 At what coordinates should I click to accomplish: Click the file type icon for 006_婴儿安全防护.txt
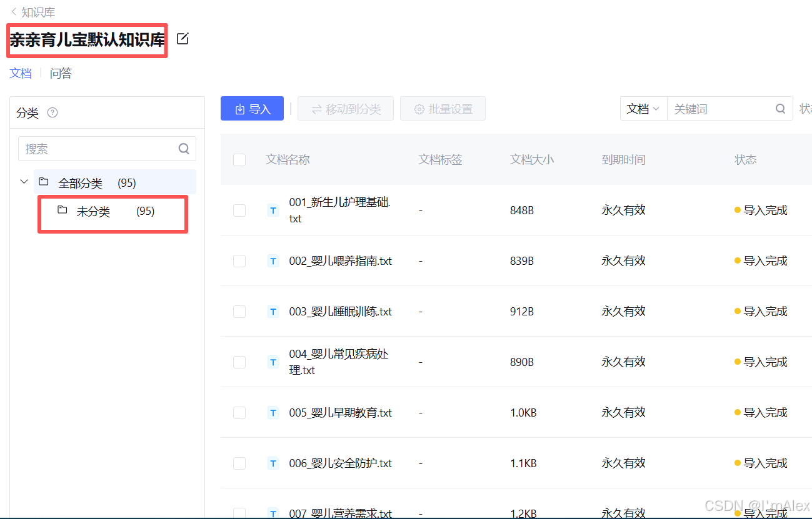[273, 463]
